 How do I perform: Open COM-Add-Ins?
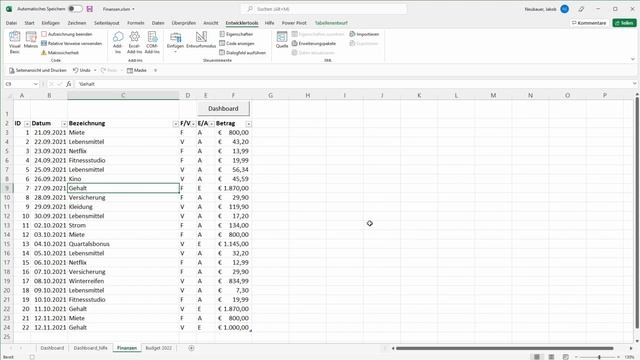click(x=152, y=42)
